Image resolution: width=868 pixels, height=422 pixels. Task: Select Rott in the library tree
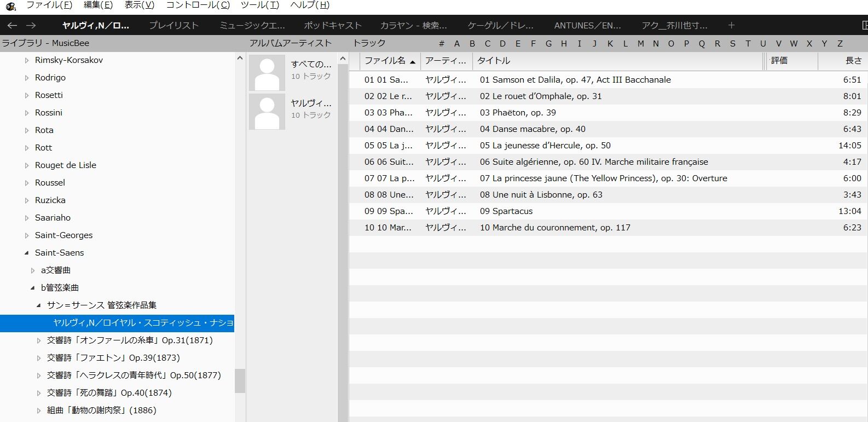tap(43, 148)
